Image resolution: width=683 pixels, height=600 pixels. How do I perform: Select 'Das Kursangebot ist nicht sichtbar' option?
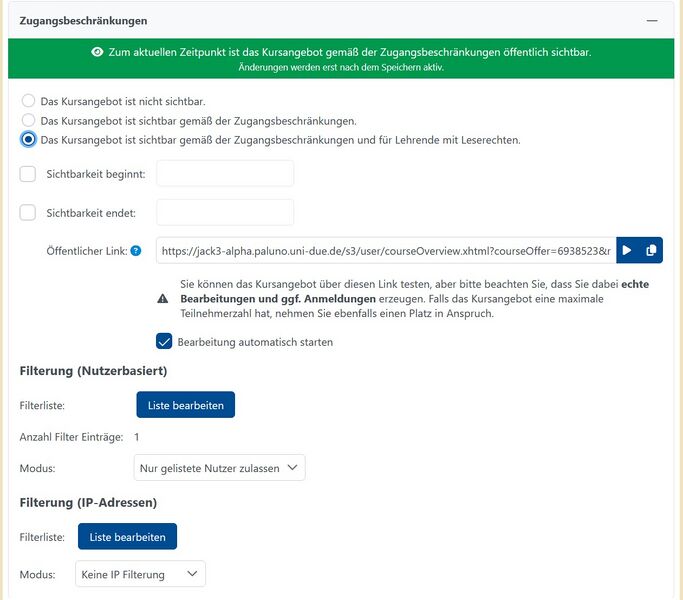29,101
